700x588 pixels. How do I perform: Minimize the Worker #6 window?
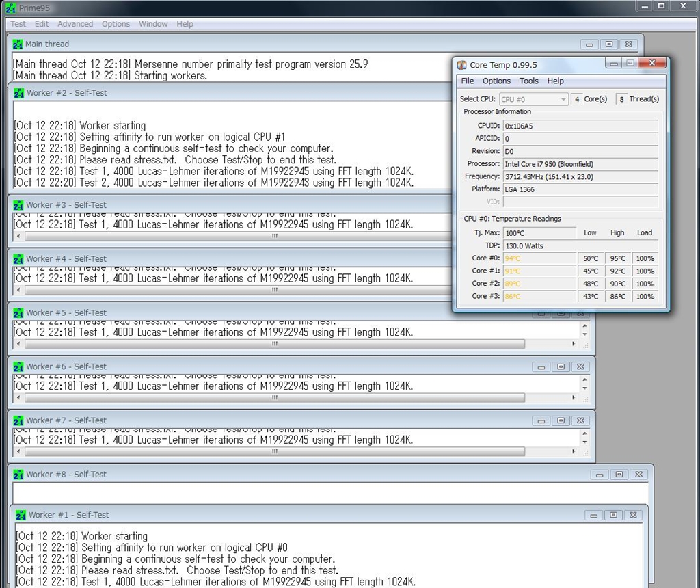point(541,367)
